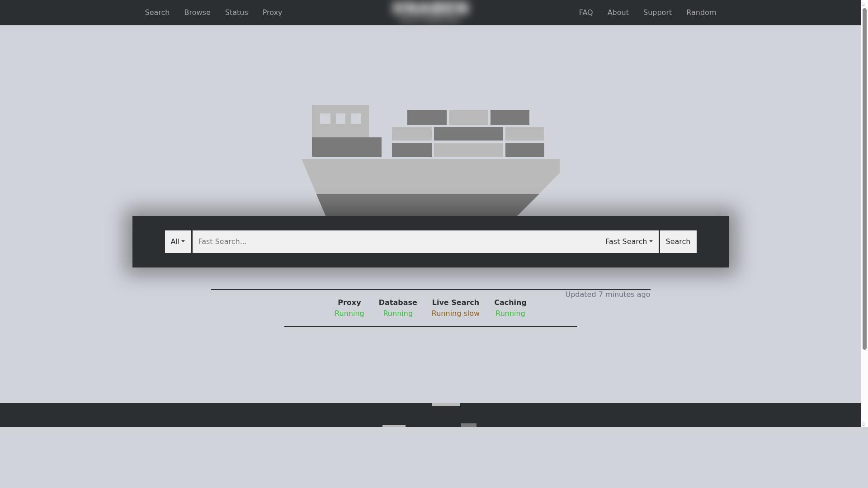This screenshot has height=488, width=868.
Task: Open the Search nav menu item
Action: 157,13
